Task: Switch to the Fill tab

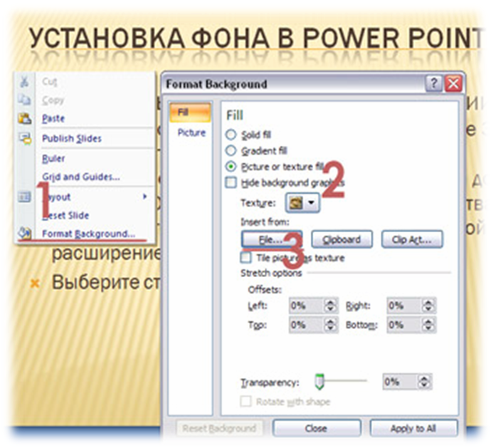Action: [191, 113]
